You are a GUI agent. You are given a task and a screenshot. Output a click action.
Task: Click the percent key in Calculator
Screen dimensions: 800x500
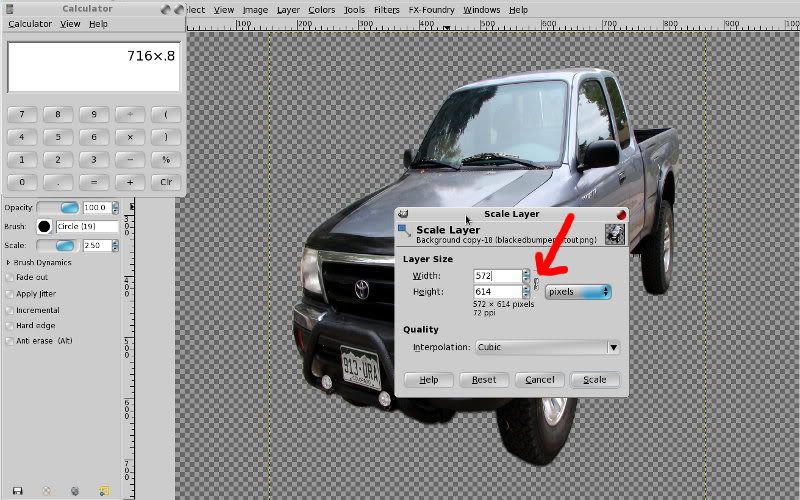(x=166, y=160)
